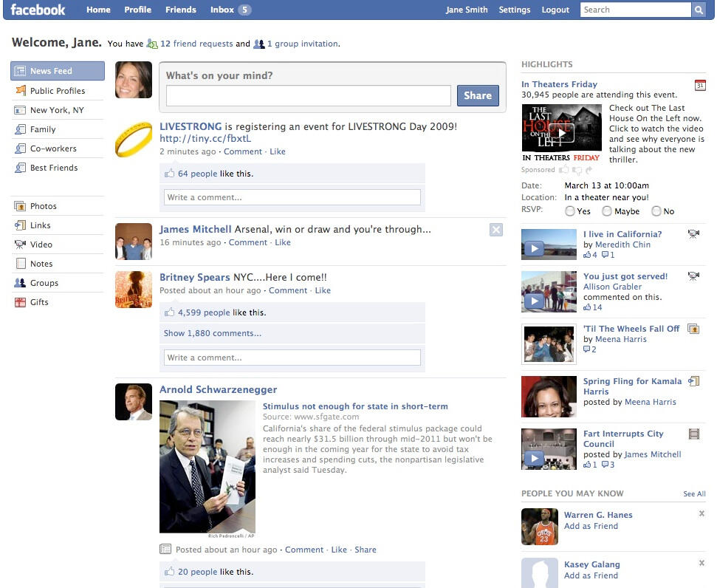Viewport: 717px width, 588px height.
Task: Click the Best Friends list icon
Action: (x=20, y=168)
